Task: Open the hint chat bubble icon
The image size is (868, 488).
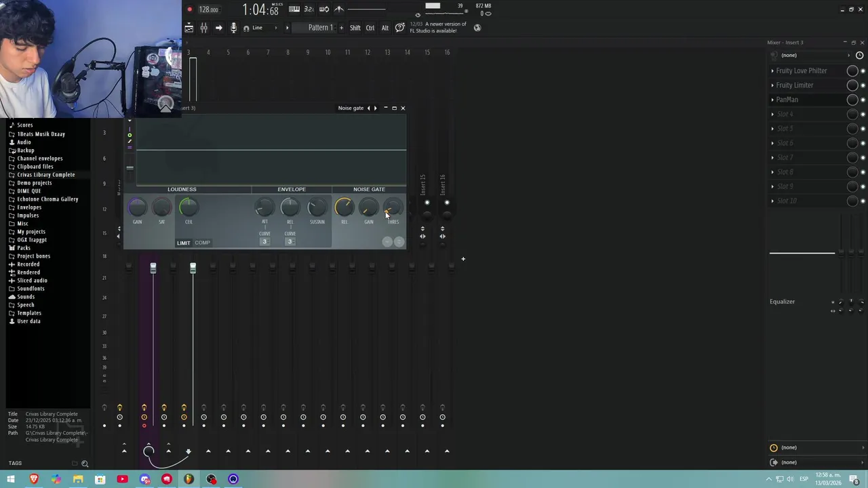Action: click(x=400, y=28)
